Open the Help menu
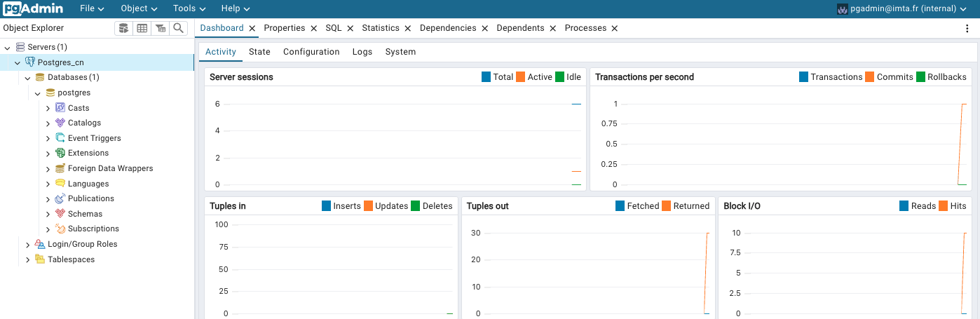Screen dimensions: 980x319 tap(236, 8)
